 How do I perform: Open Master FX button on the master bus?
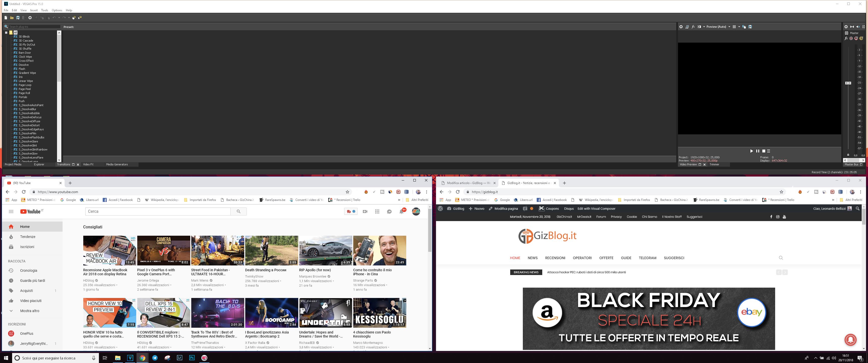(x=846, y=38)
